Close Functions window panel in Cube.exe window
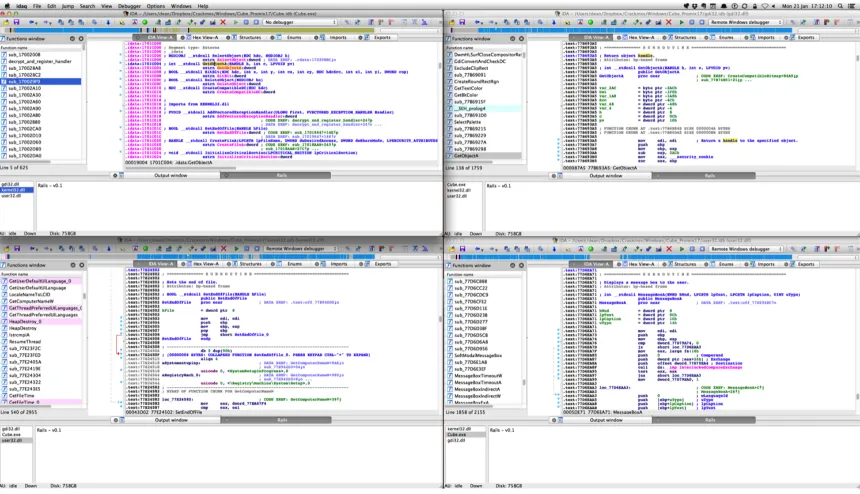 (81, 38)
